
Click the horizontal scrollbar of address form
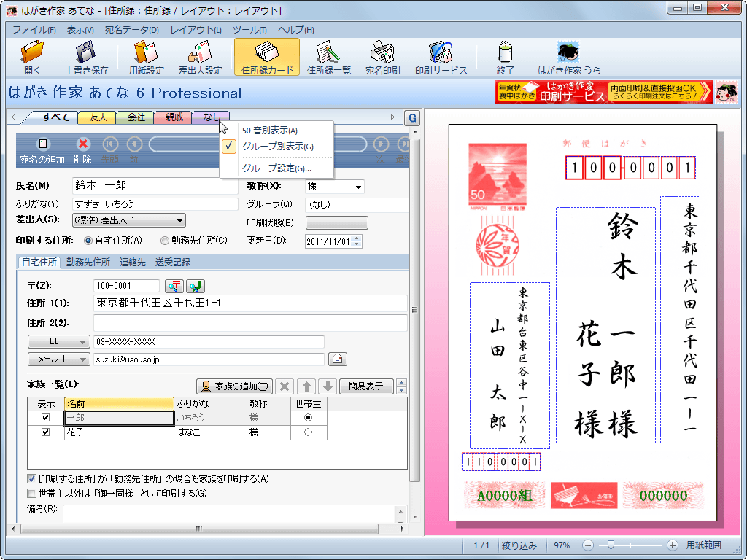[x=199, y=529]
